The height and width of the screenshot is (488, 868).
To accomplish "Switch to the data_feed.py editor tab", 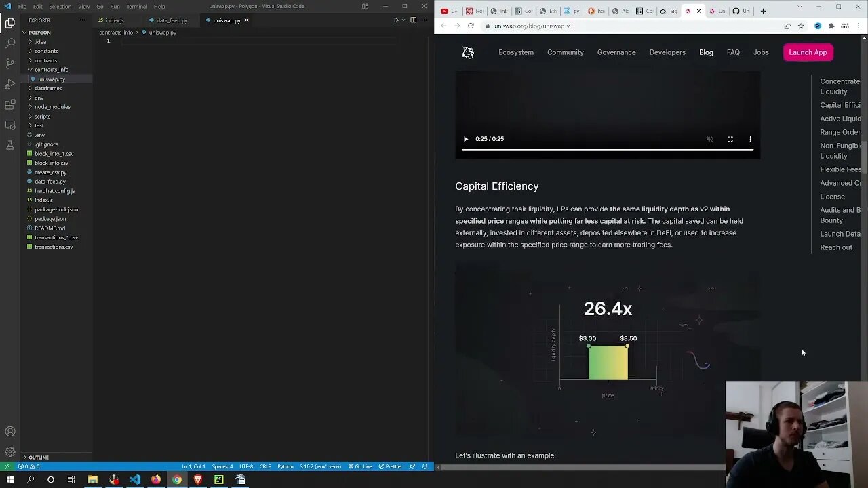I will [x=172, y=20].
